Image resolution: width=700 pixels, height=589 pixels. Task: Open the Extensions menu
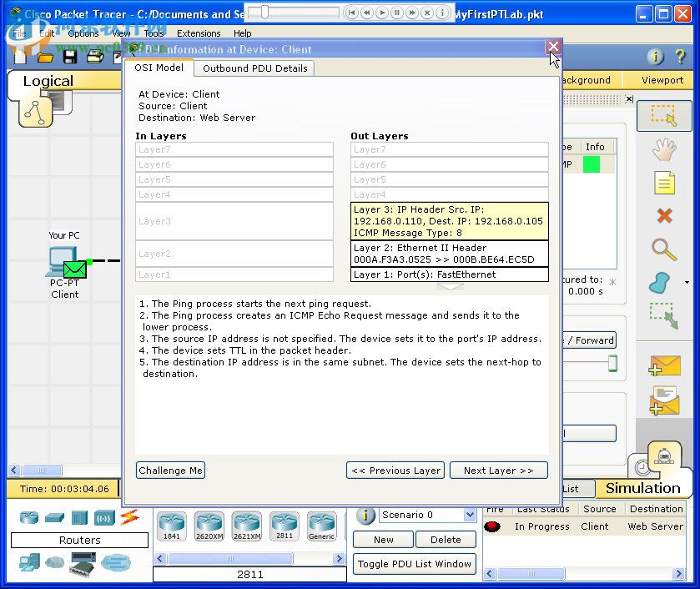[x=199, y=33]
